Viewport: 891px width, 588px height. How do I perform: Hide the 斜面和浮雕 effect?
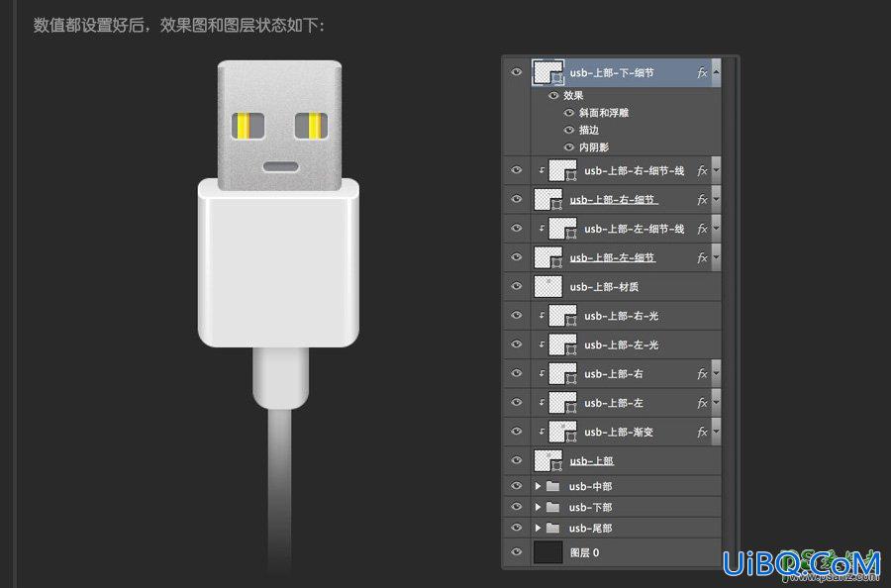569,113
